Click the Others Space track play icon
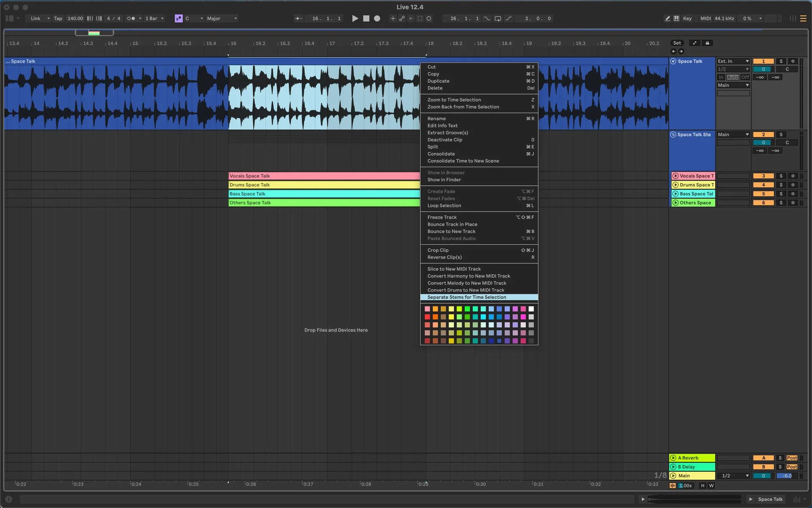Screen dimensions: 812x508 pos(675,203)
